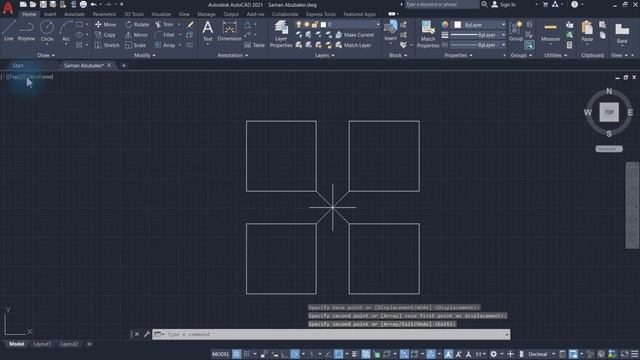This screenshot has width=640, height=360.
Task: Open the Parametric ribbon tab
Action: tap(104, 14)
